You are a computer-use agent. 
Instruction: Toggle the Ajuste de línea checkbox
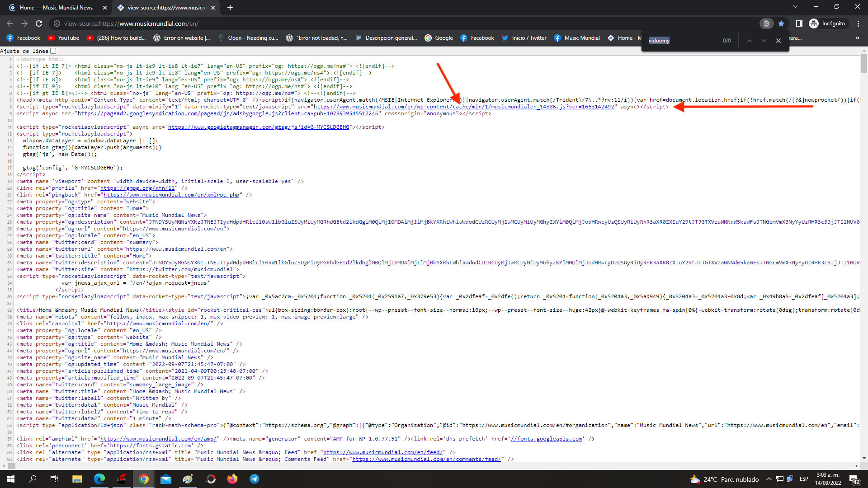point(53,51)
